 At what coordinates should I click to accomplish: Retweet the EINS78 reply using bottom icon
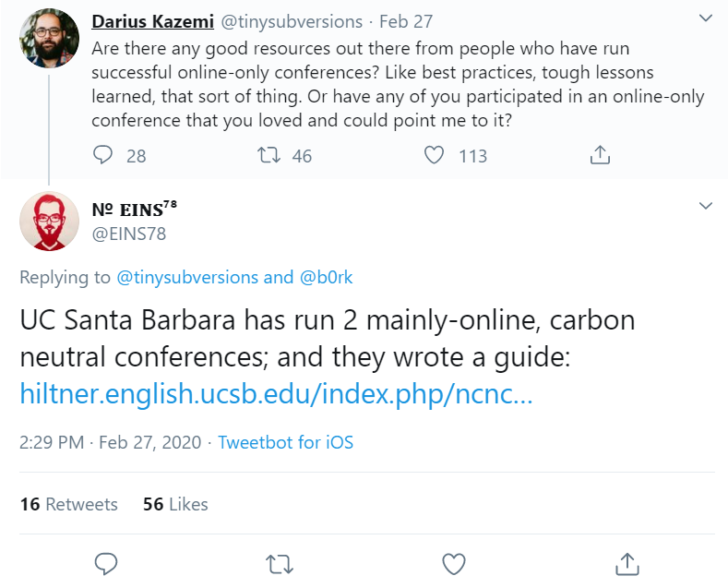(280, 565)
